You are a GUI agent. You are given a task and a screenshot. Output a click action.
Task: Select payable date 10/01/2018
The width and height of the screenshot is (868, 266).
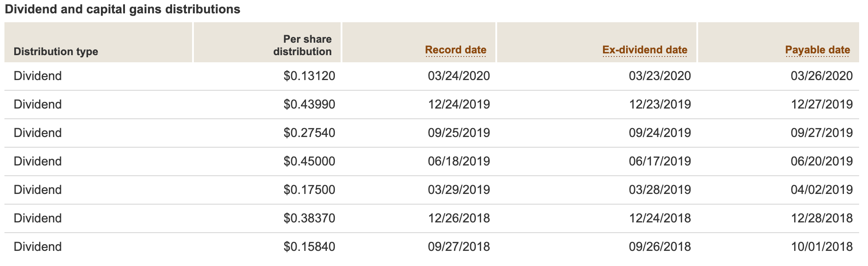(822, 247)
